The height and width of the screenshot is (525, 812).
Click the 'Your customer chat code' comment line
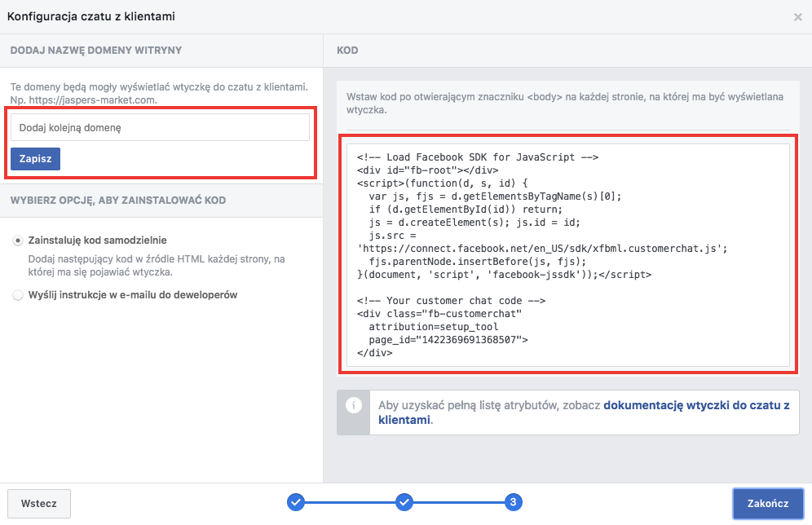tap(451, 300)
